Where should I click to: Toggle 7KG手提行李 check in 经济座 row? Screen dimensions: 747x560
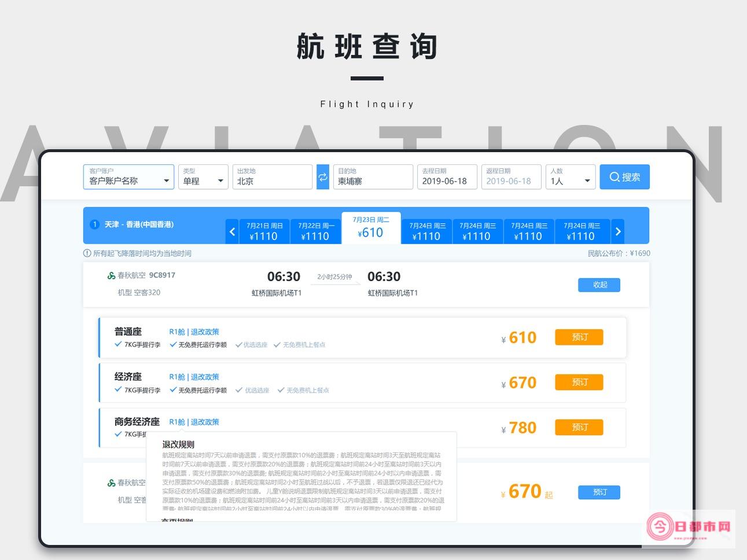coord(118,390)
